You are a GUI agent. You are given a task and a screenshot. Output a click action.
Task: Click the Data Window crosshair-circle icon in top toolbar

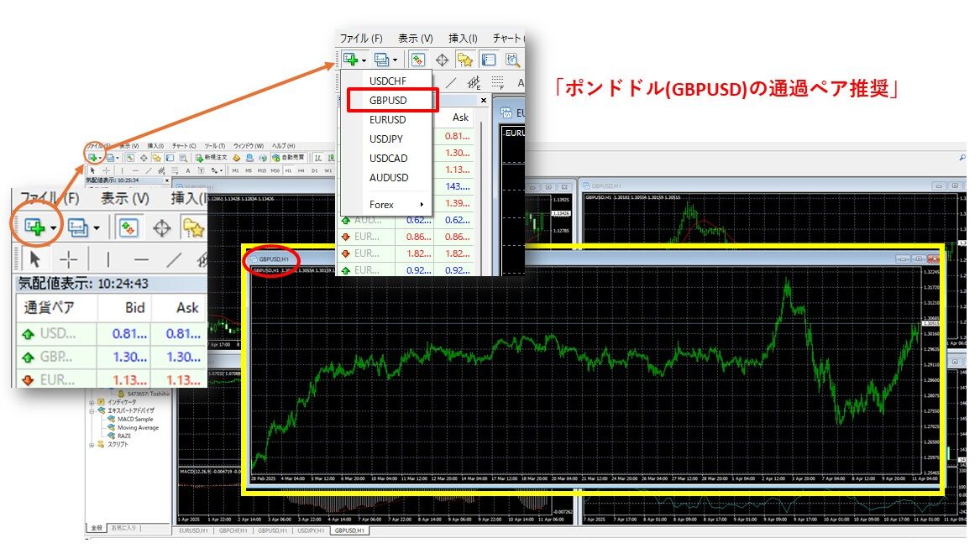pyautogui.click(x=442, y=60)
